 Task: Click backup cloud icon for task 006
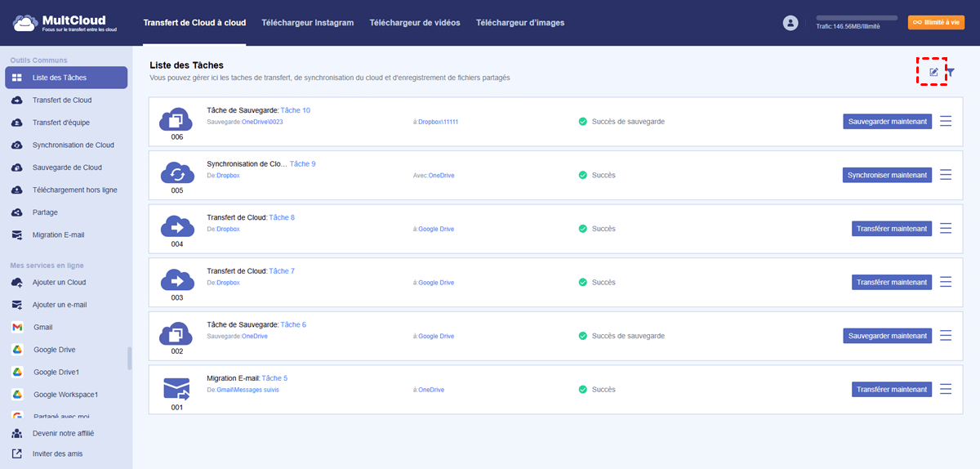[176, 119]
